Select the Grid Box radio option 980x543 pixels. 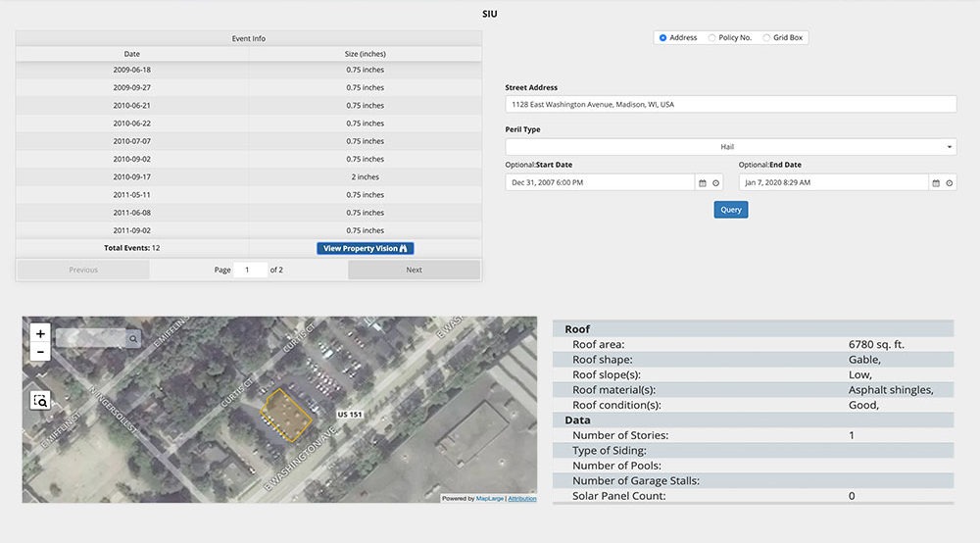pyautogui.click(x=766, y=38)
